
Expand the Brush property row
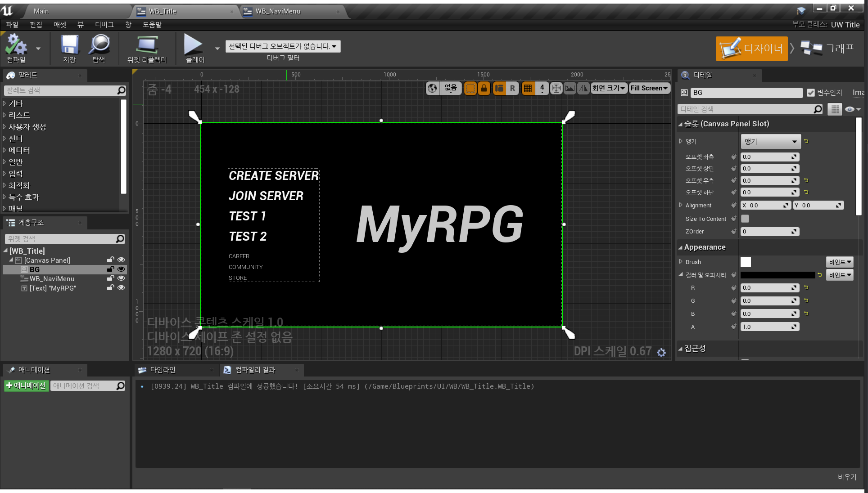point(681,262)
